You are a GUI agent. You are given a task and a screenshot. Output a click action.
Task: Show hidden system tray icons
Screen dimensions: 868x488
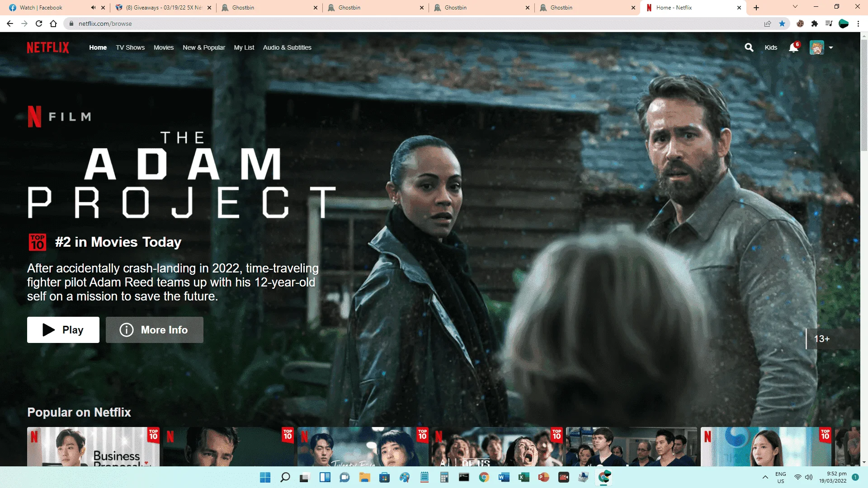pos(765,477)
